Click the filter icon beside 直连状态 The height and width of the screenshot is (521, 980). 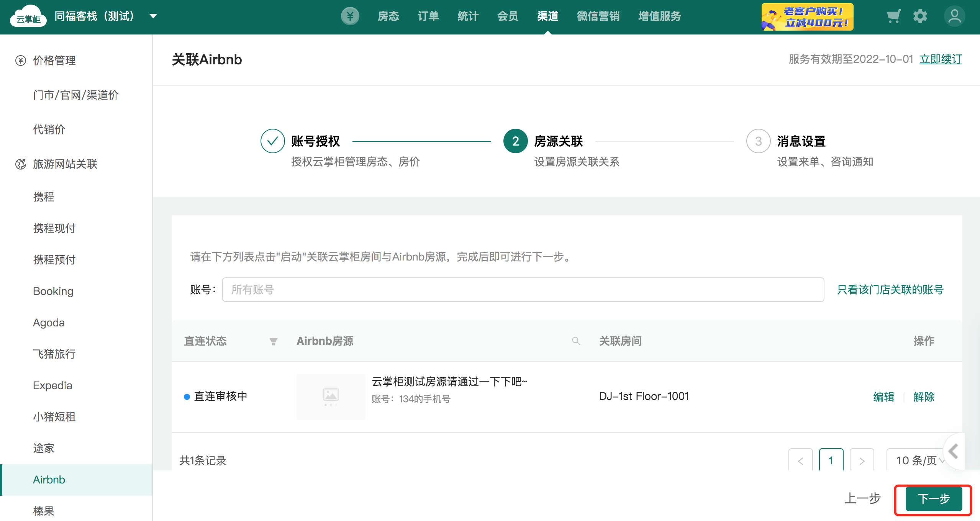[x=273, y=341]
